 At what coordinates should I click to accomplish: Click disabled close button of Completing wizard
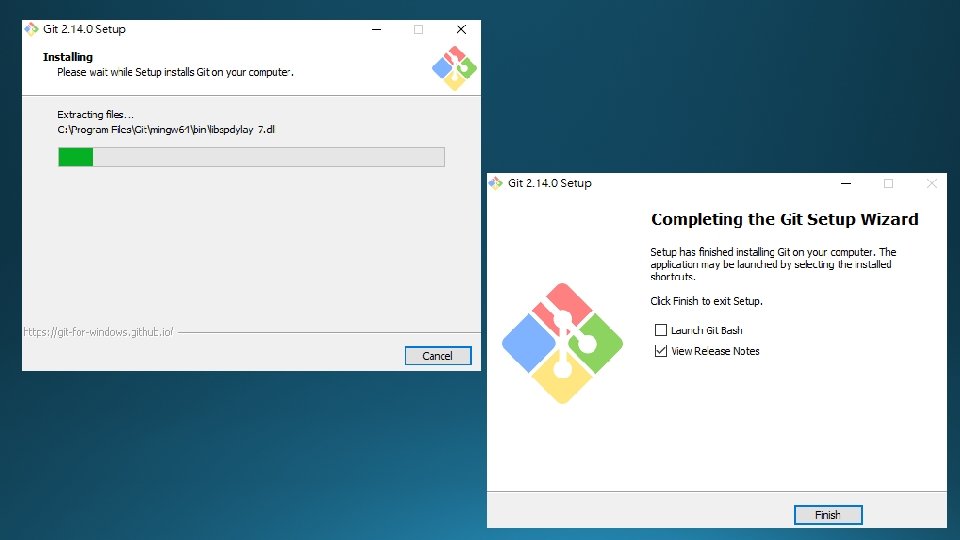coord(932,183)
